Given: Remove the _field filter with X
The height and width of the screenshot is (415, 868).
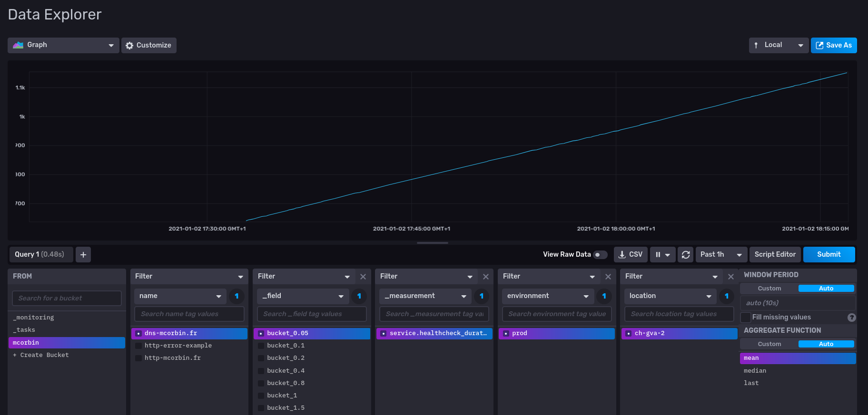Looking at the screenshot, I should 363,277.
